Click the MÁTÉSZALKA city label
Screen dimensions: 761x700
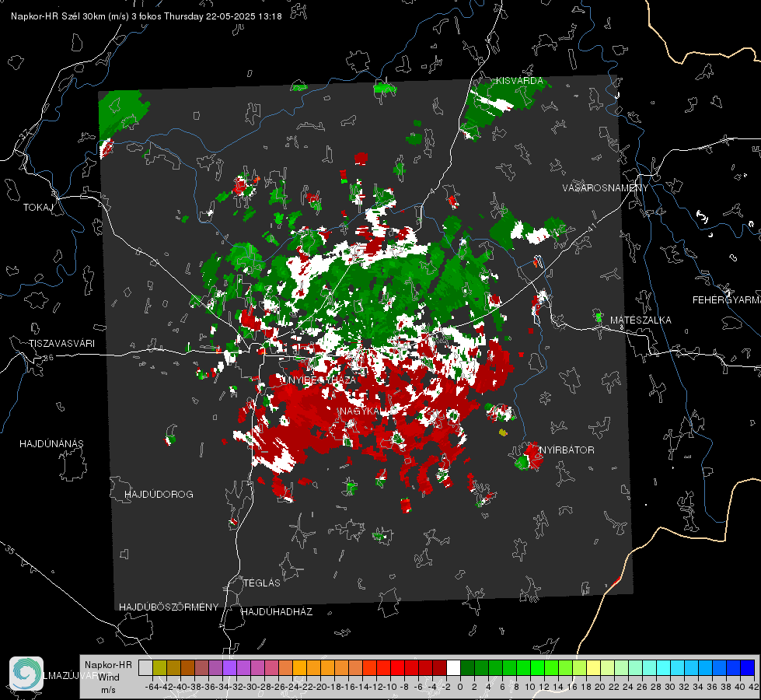(x=641, y=320)
